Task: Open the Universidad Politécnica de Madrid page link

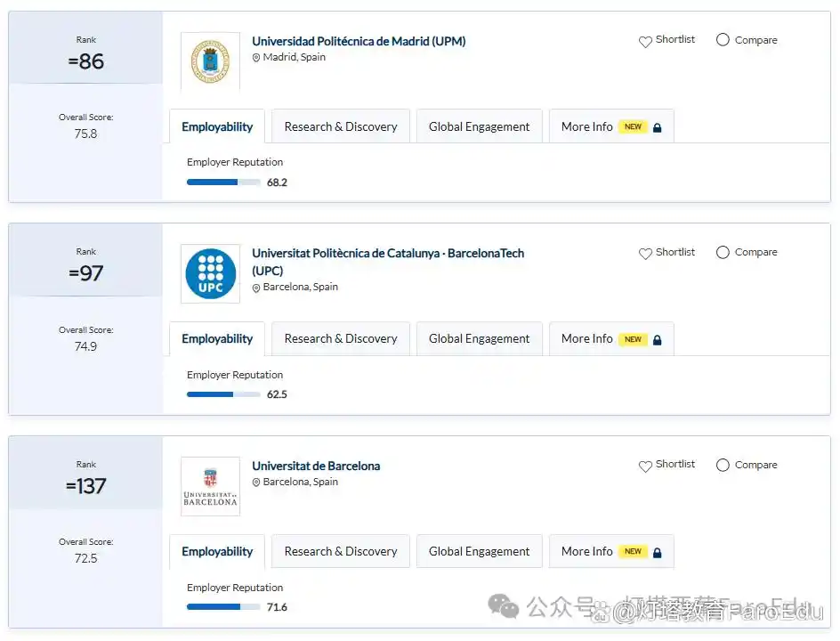Action: coord(359,41)
